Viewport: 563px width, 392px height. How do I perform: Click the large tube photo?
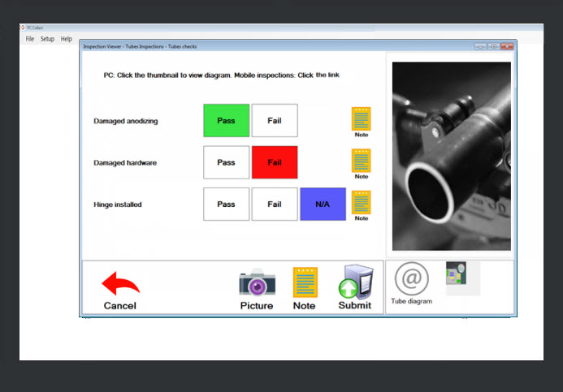point(451,156)
